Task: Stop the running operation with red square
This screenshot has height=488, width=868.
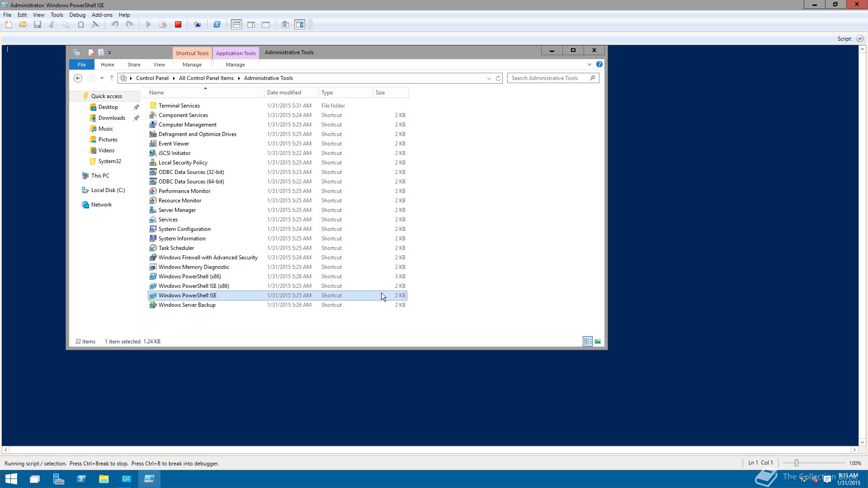Action: [178, 24]
